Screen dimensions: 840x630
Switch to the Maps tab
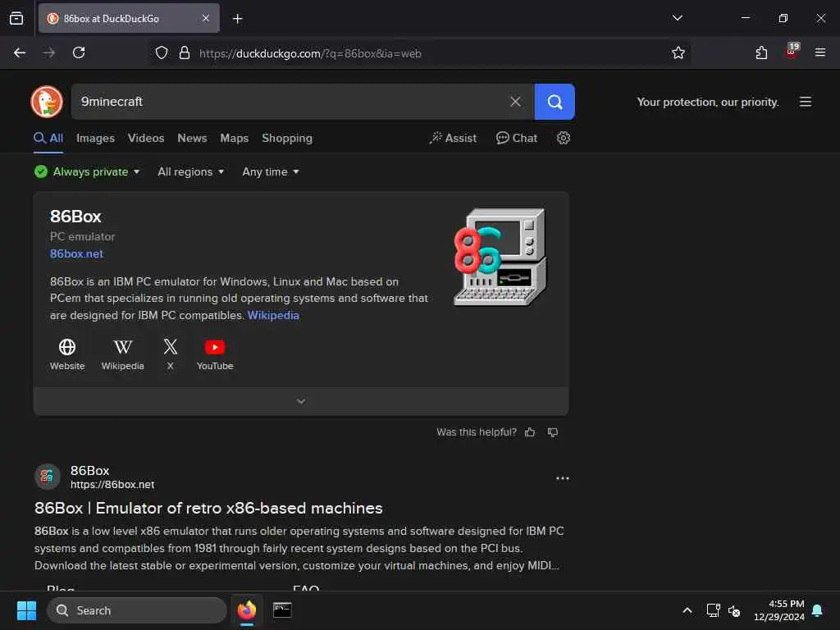pos(234,138)
